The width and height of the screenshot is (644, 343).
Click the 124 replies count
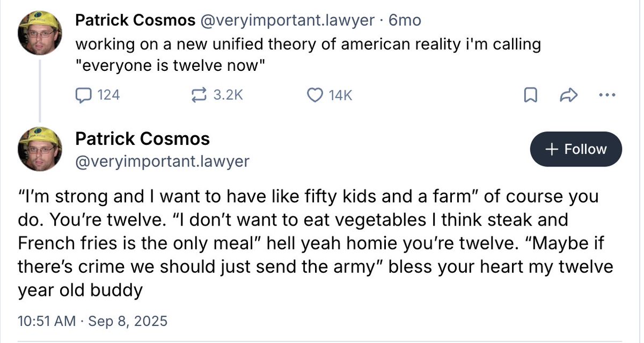(x=108, y=95)
